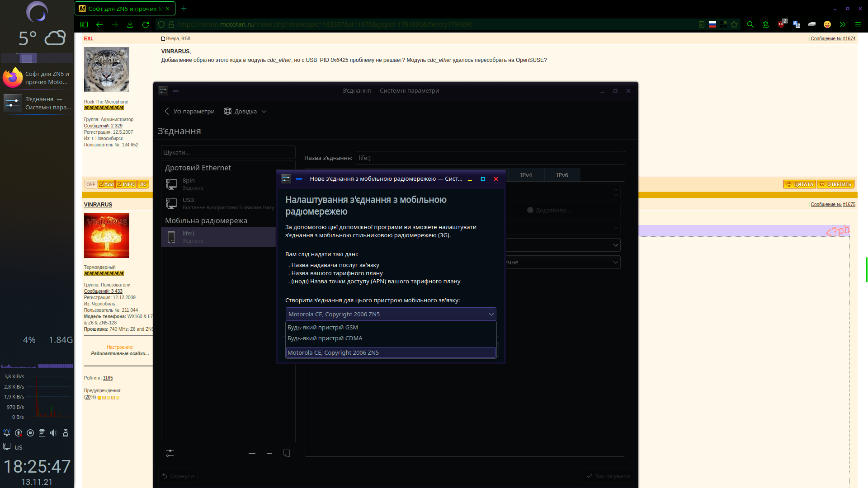This screenshot has width=868, height=488.
Task: Click the Застосувати apply button
Action: coord(608,476)
